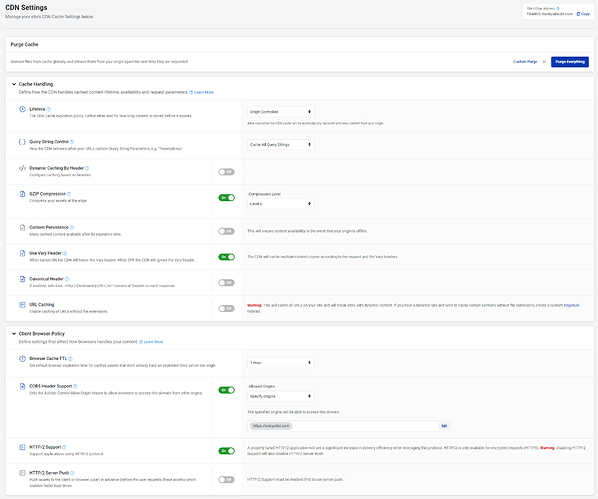
Task: Open Learn More link under Cache Handling
Action: tap(202, 92)
